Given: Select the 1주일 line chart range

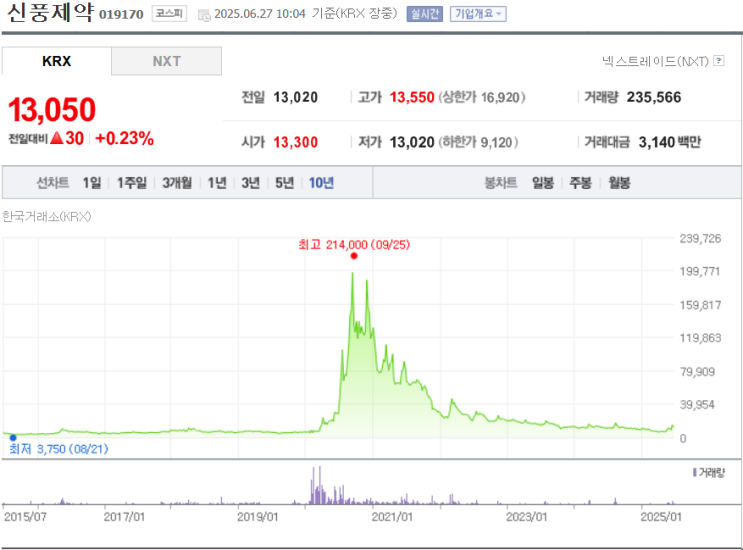Looking at the screenshot, I should pyautogui.click(x=132, y=182).
